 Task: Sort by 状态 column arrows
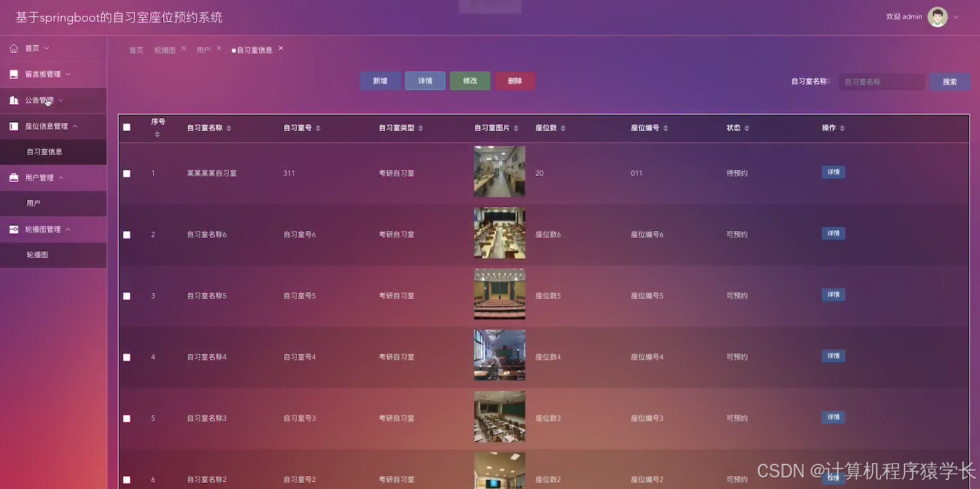[x=747, y=128]
